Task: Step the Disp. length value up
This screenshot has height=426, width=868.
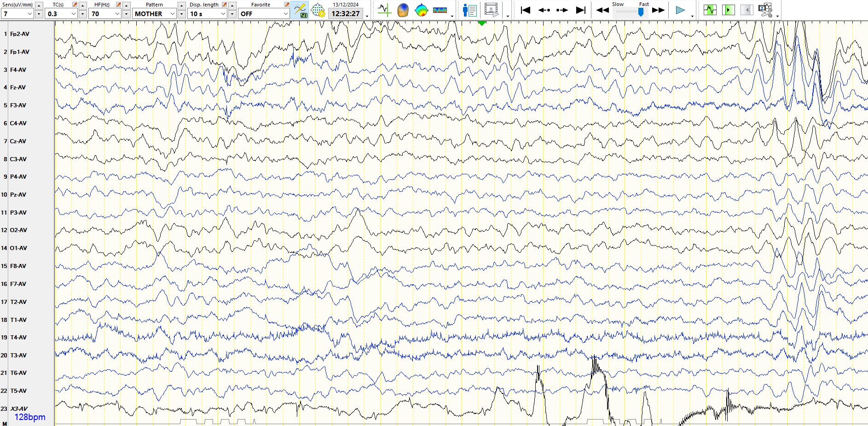Action: [x=232, y=6]
